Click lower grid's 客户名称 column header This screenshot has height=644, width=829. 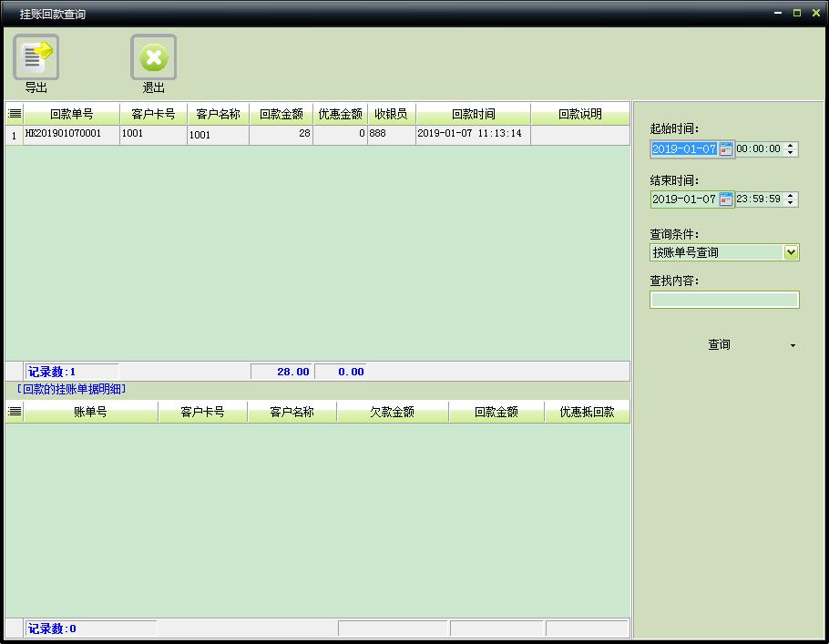pos(292,412)
